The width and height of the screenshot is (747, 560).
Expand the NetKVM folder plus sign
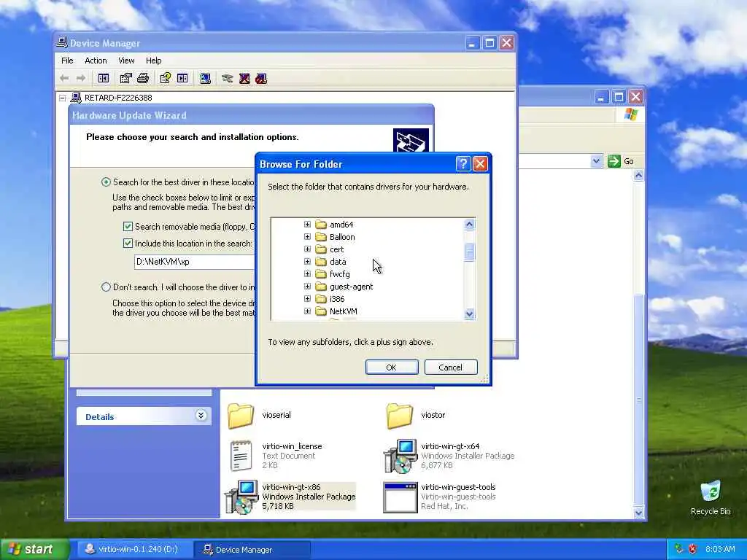(x=307, y=311)
